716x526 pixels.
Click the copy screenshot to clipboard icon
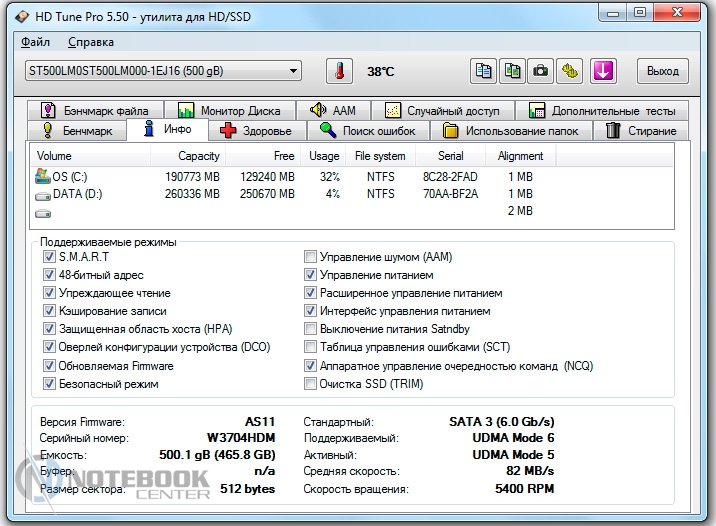(x=512, y=71)
